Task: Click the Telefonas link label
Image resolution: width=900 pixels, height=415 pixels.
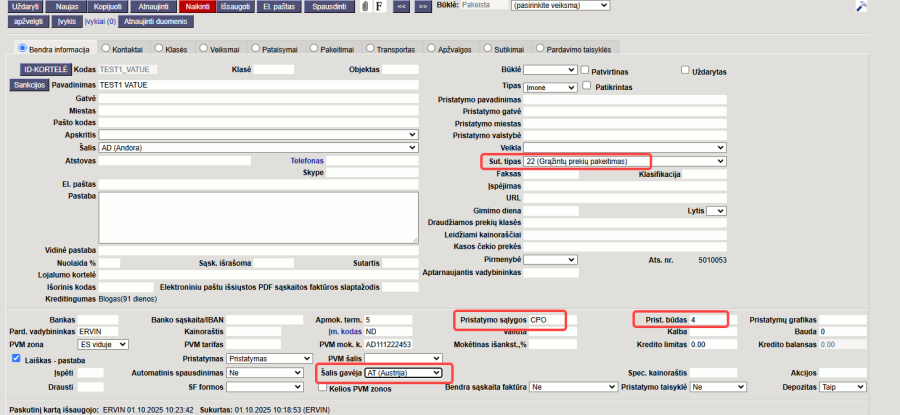Action: click(x=307, y=161)
